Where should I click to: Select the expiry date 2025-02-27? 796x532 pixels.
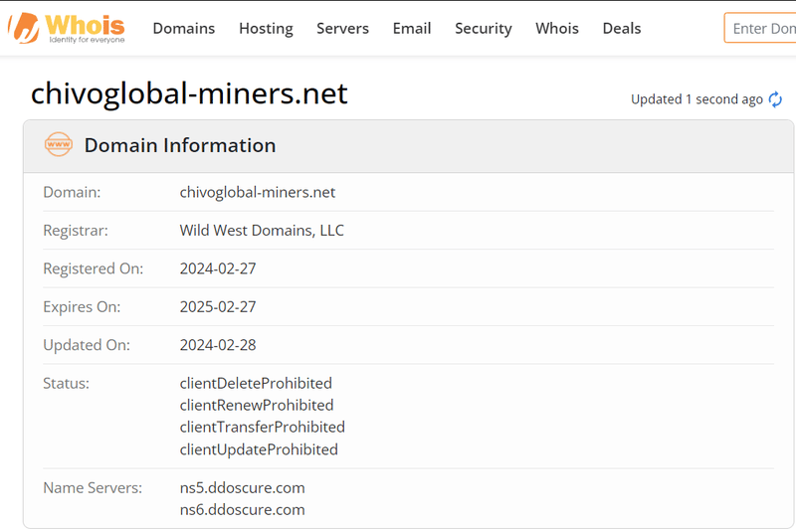(218, 307)
